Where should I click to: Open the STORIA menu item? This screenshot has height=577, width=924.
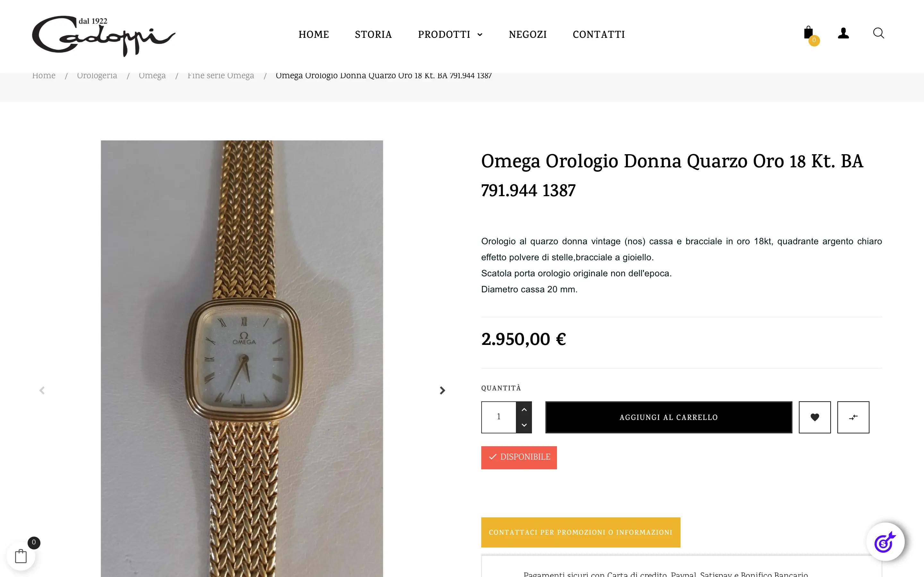click(x=373, y=34)
